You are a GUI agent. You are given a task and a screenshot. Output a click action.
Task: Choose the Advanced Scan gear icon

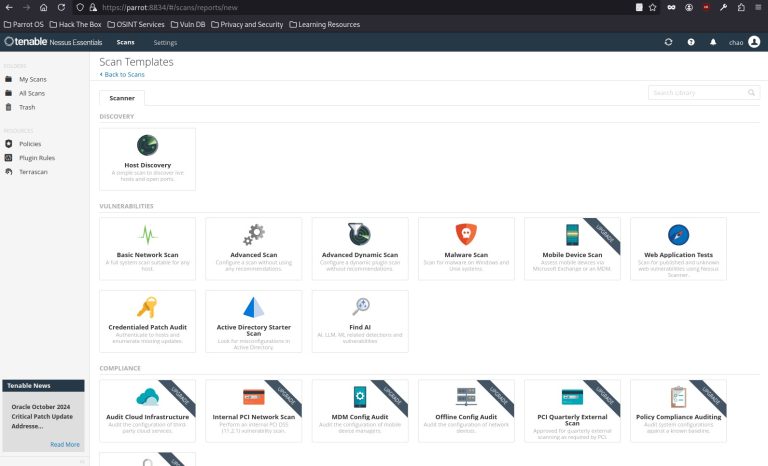click(254, 234)
